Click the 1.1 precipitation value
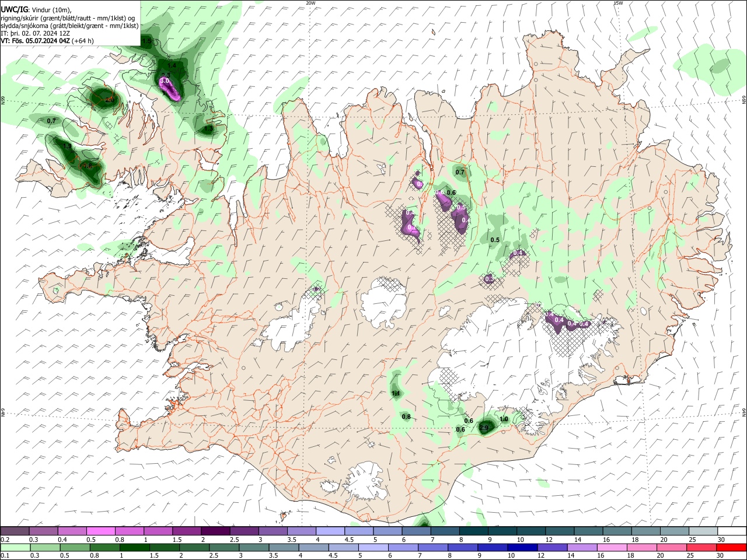The width and height of the screenshot is (747, 560). coord(396,394)
